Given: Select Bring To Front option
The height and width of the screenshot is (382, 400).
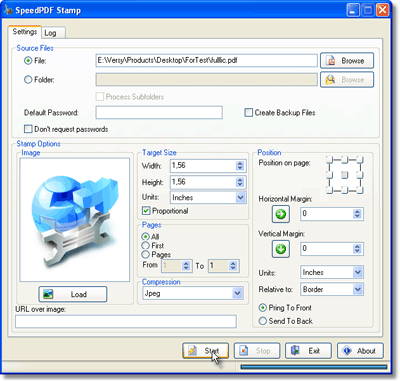Looking at the screenshot, I should tap(263, 308).
